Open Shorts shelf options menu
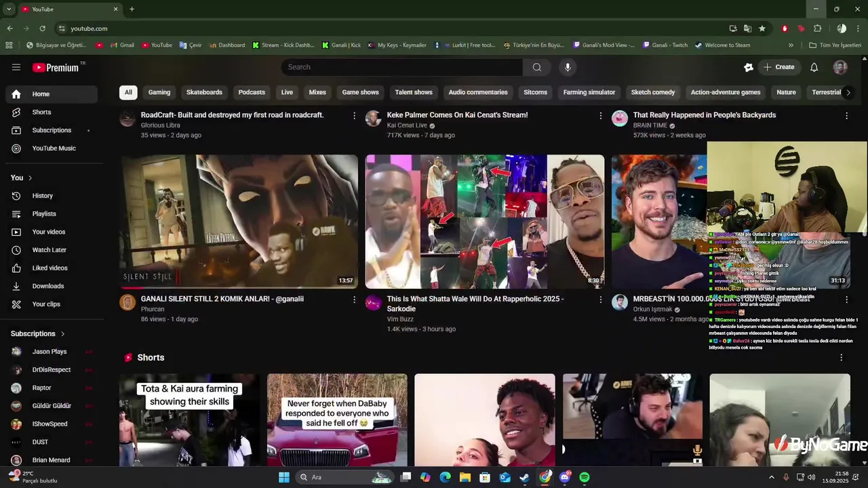Screen dimensions: 868x488 click(842, 357)
